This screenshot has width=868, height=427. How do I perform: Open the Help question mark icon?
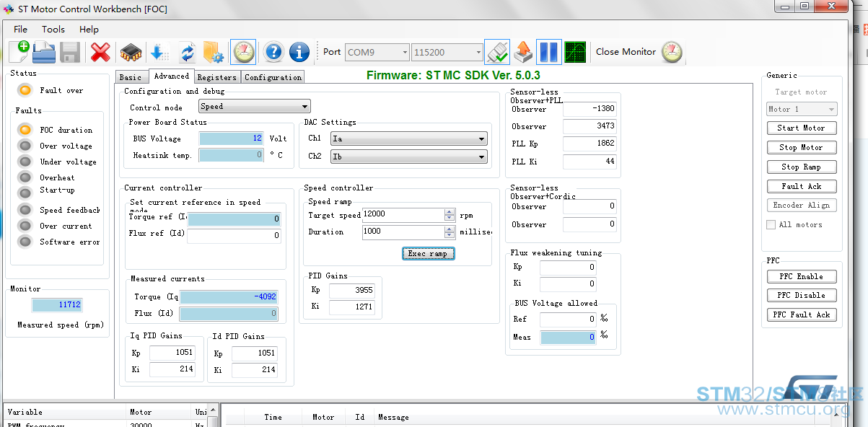[273, 52]
